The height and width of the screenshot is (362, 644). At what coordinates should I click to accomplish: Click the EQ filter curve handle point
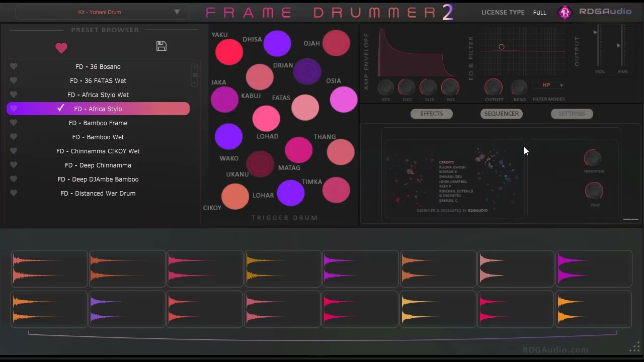pyautogui.click(x=501, y=47)
